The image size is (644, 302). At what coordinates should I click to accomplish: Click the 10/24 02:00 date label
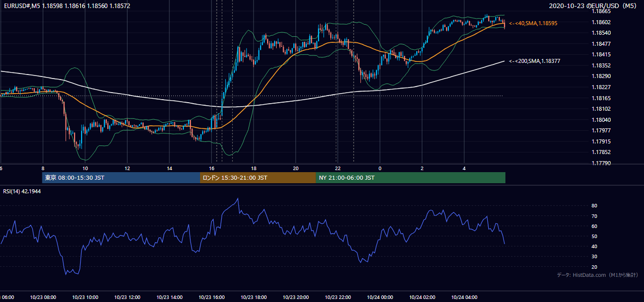pos(422,297)
